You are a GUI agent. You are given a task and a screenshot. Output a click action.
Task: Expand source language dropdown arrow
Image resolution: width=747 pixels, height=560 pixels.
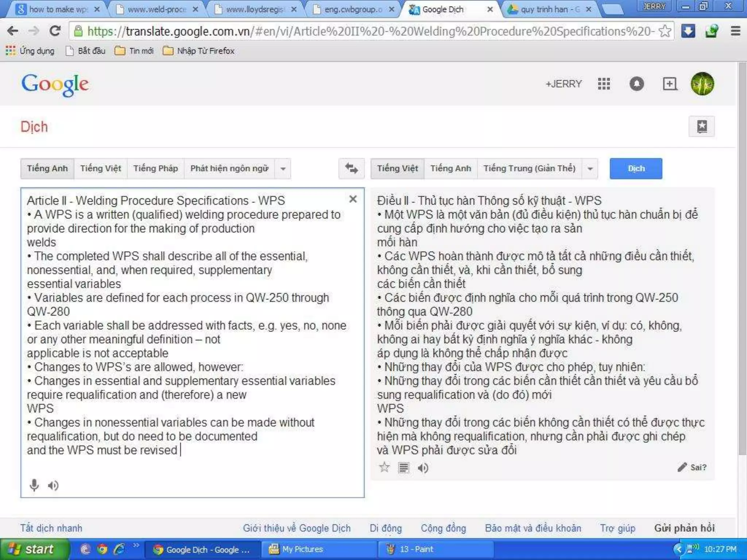coord(283,169)
